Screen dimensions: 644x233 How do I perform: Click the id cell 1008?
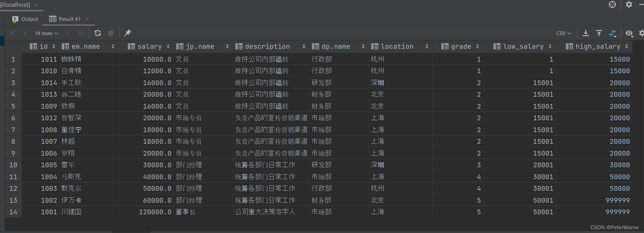point(41,130)
